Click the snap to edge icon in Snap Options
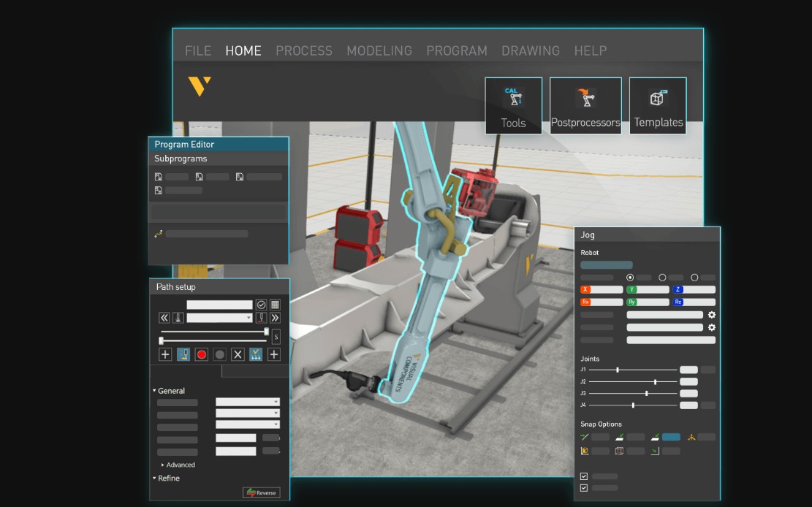This screenshot has height=507, width=812. pyautogui.click(x=585, y=436)
